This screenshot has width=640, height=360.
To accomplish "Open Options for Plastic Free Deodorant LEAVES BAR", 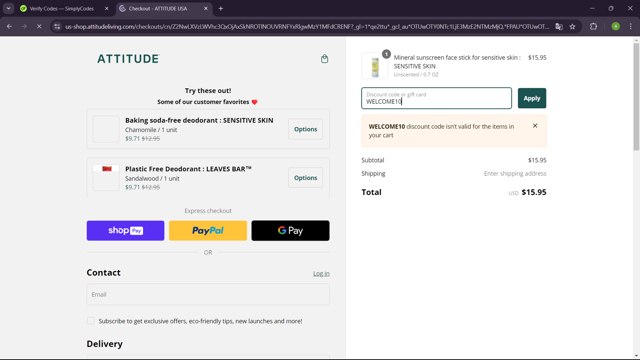I will coord(305,178).
